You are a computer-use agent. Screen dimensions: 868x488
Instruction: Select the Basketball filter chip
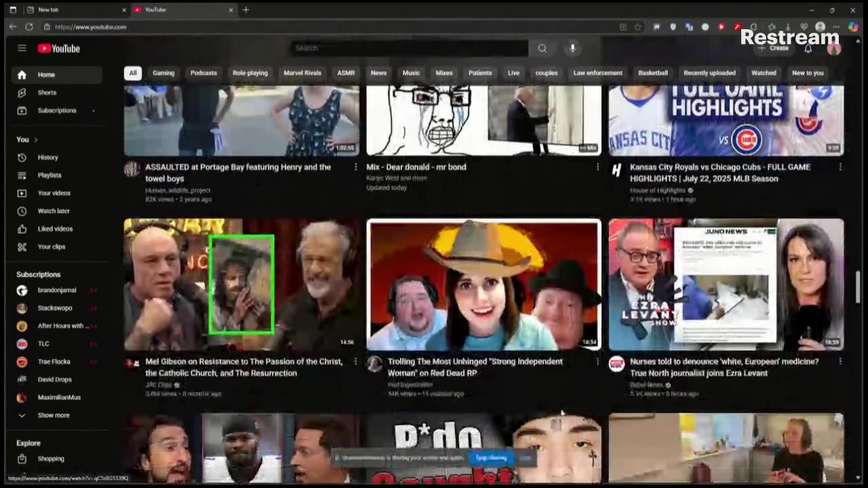pos(653,73)
